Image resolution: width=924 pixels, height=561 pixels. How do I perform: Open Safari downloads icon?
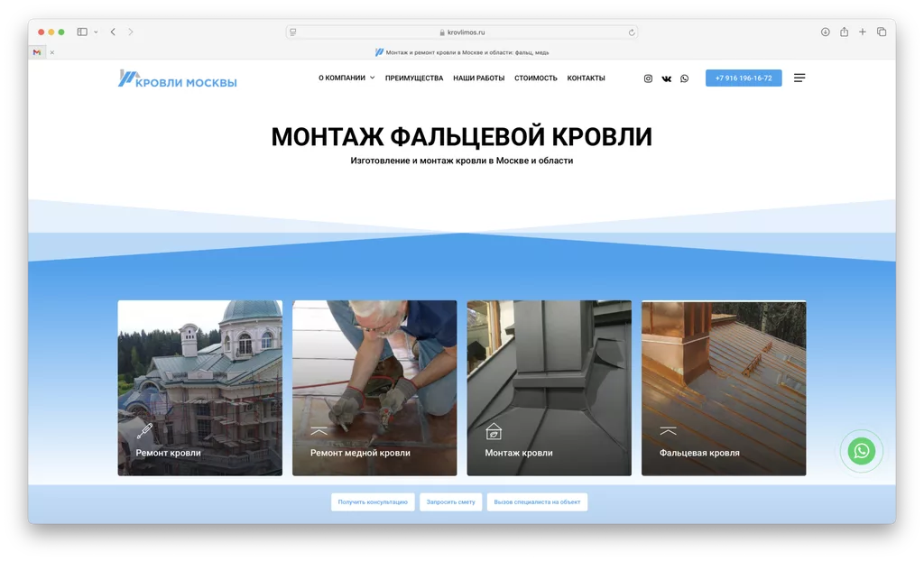825,32
